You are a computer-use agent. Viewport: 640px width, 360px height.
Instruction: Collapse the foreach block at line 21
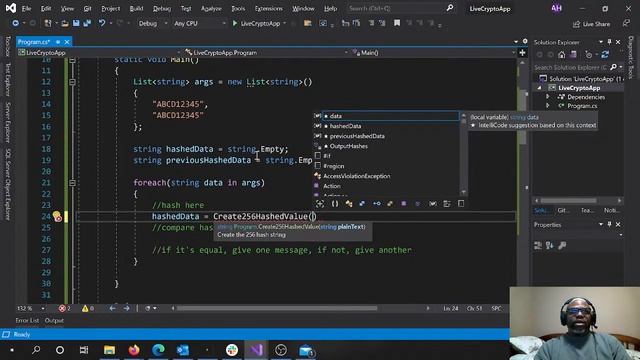tap(72, 183)
